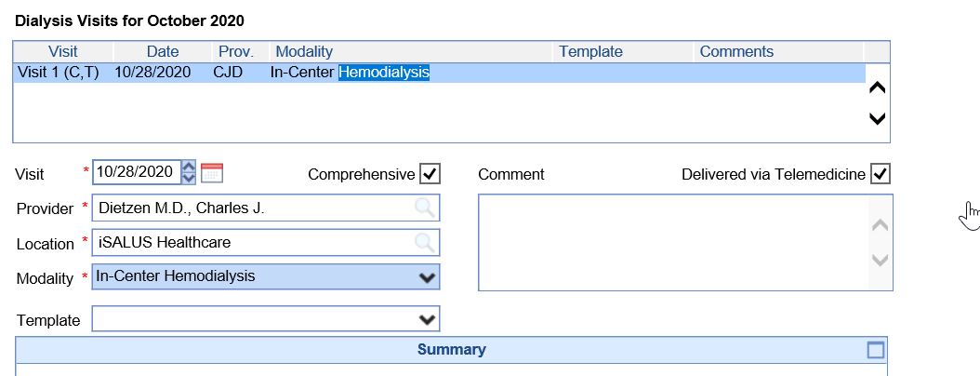
Task: Maximize the Summary panel with square icon
Action: (x=875, y=350)
